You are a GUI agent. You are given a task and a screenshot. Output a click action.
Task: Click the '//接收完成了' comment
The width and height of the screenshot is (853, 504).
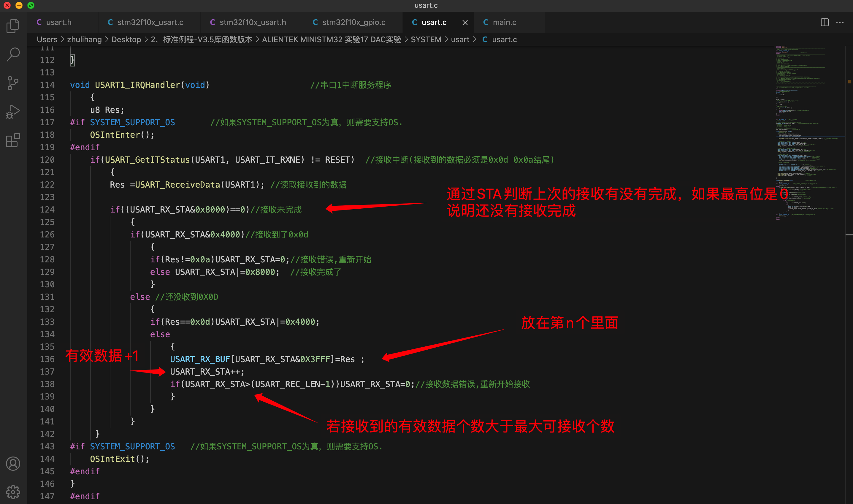(316, 272)
